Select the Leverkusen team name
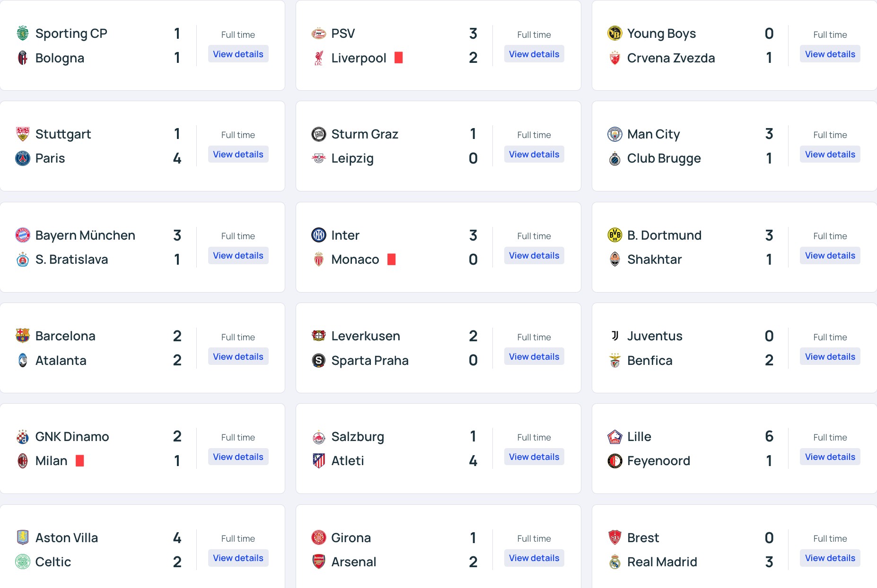Viewport: 877px width, 588px height. coord(366,336)
